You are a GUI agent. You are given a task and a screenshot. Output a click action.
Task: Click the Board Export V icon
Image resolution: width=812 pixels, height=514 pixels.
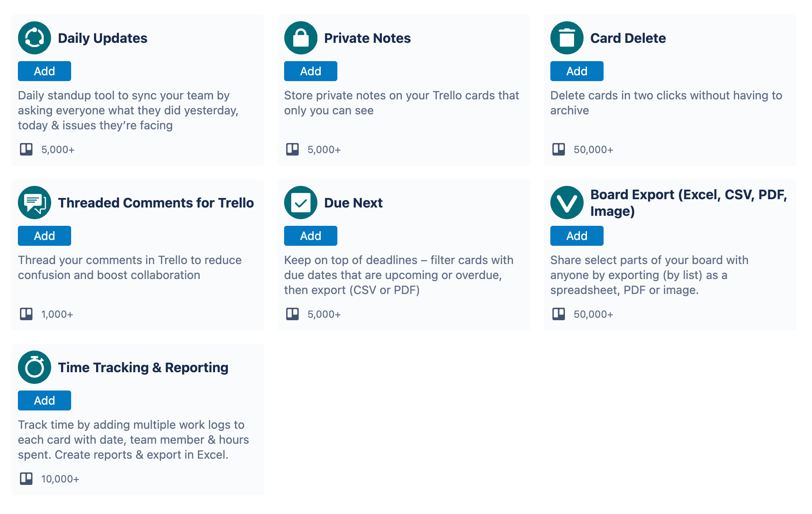coord(567,203)
